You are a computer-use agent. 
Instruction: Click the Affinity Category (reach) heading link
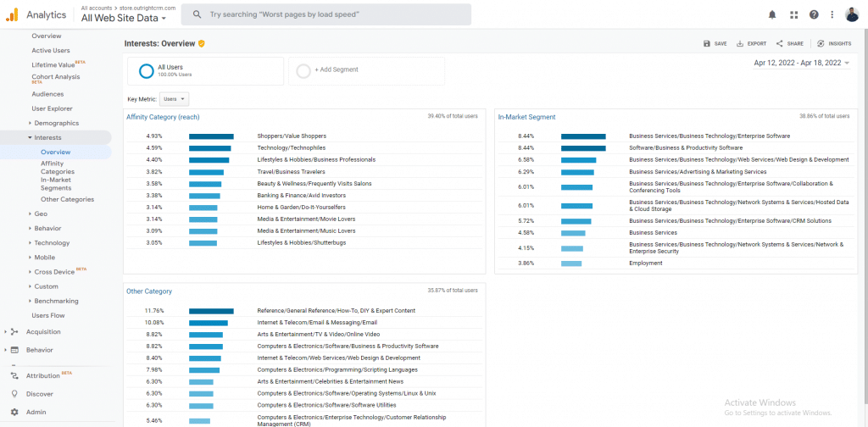[163, 117]
